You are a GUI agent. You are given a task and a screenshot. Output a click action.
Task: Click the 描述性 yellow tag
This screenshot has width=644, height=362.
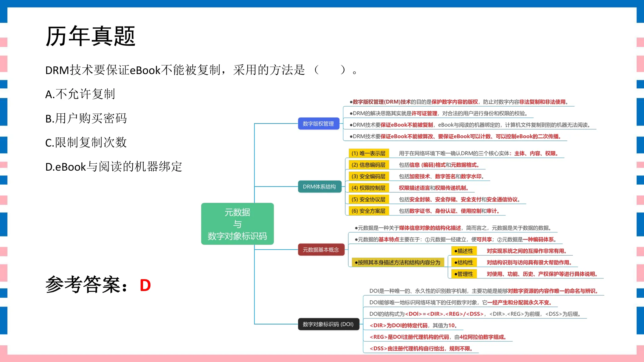[x=464, y=251]
